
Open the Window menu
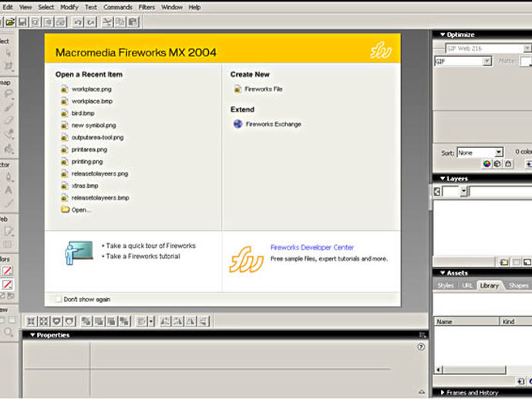[172, 7]
